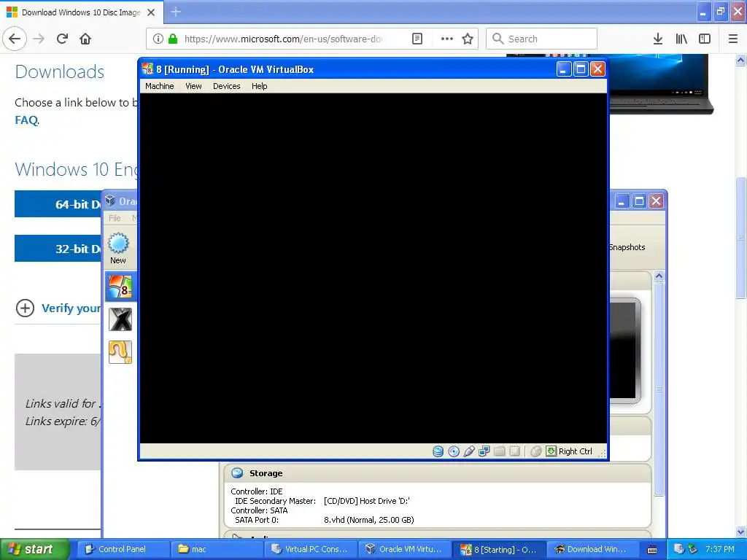Click the hard disk activity status icon
The width and height of the screenshot is (747, 560).
[438, 451]
